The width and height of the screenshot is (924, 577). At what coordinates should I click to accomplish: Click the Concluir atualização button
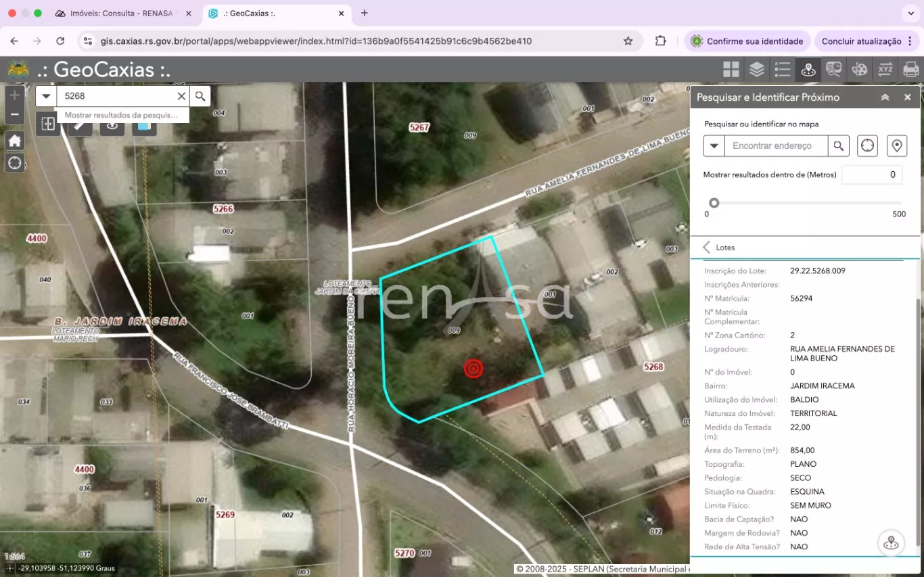(861, 41)
